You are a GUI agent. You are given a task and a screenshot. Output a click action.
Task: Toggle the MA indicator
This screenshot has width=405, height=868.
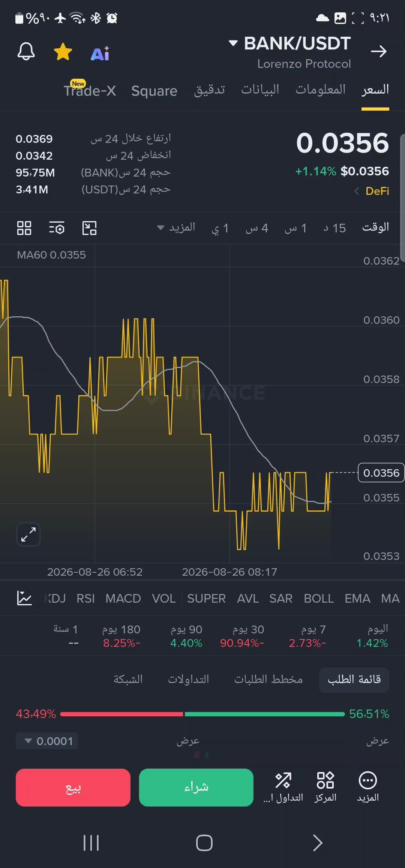tap(390, 599)
